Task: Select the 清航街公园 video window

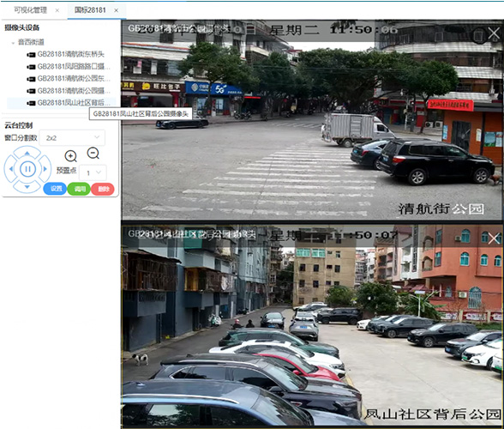Action: (x=312, y=120)
